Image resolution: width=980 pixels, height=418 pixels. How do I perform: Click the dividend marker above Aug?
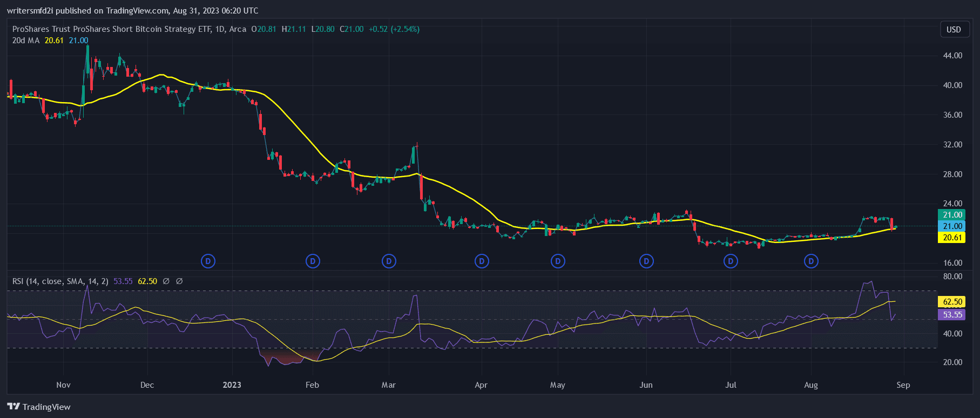(x=811, y=261)
